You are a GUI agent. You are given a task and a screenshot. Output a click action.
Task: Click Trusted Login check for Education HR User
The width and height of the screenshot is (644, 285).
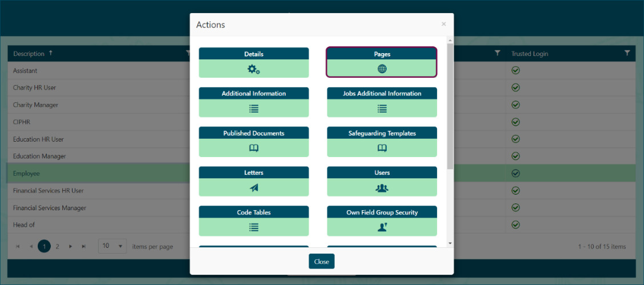pyautogui.click(x=516, y=139)
